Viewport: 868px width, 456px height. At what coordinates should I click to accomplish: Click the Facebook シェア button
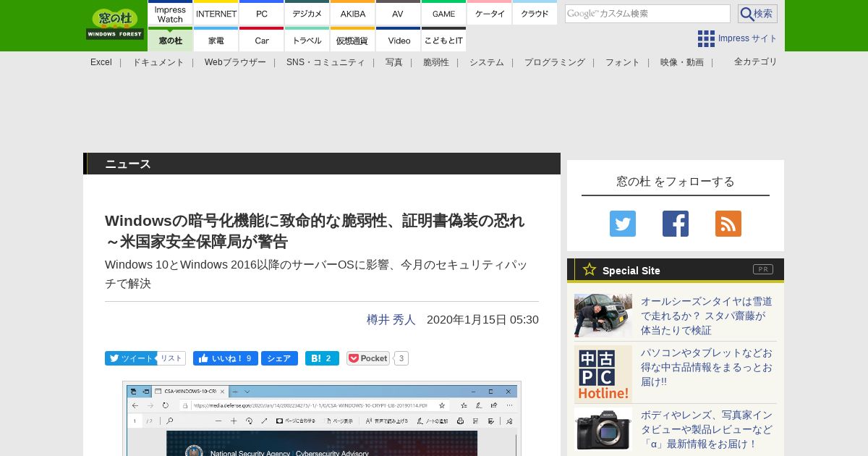(x=279, y=358)
